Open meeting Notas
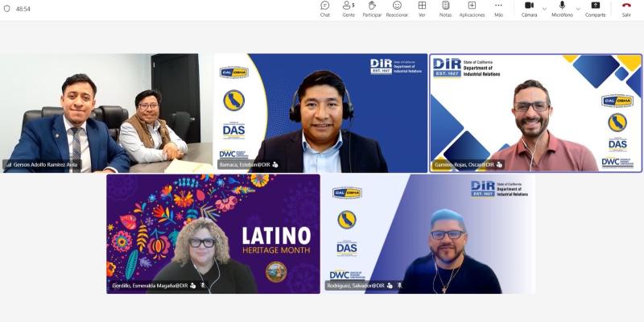The width and height of the screenshot is (644, 322). coord(446,9)
